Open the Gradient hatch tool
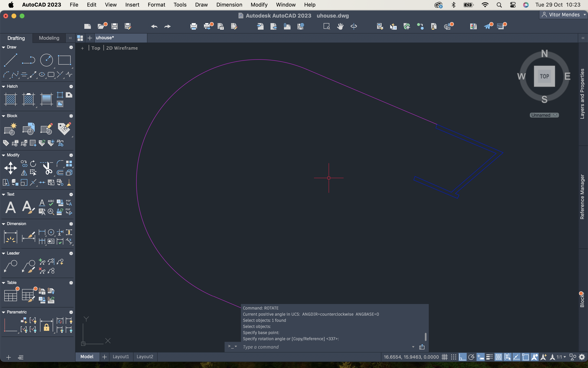This screenshot has width=588, height=368. [x=46, y=99]
